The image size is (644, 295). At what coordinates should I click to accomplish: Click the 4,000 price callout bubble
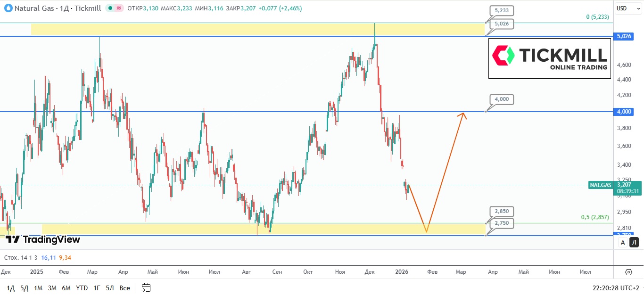point(502,99)
